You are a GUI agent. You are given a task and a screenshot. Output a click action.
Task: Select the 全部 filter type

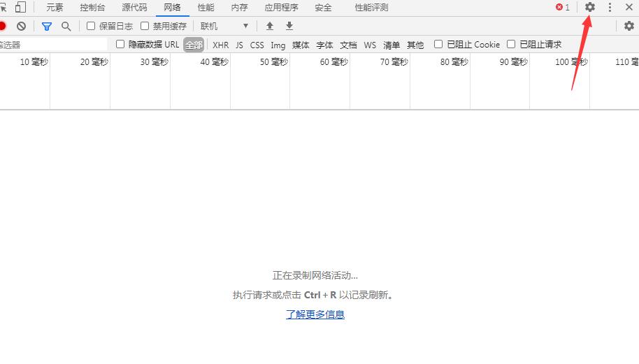point(194,45)
